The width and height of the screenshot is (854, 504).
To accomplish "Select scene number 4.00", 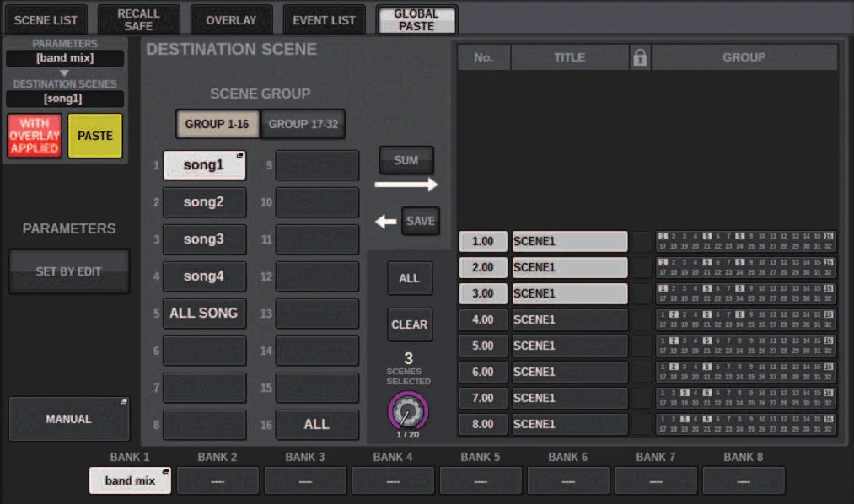I will click(482, 319).
